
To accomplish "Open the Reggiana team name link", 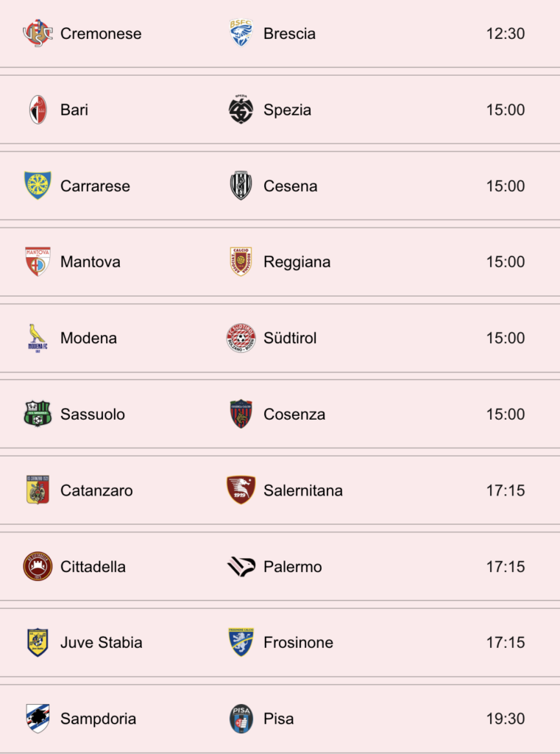I will pos(297,262).
